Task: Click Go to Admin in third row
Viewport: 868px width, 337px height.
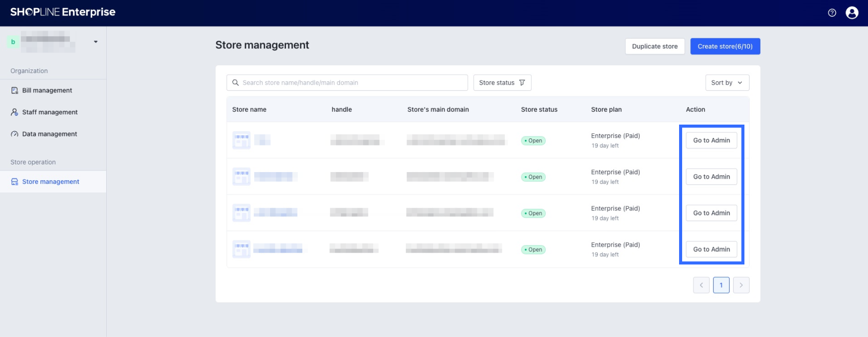Action: coord(712,213)
